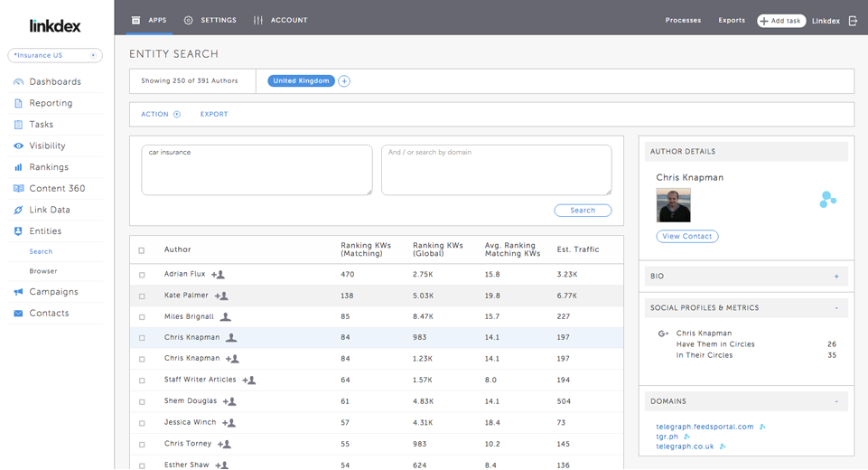
Task: Open the APPS tab
Action: pos(149,20)
